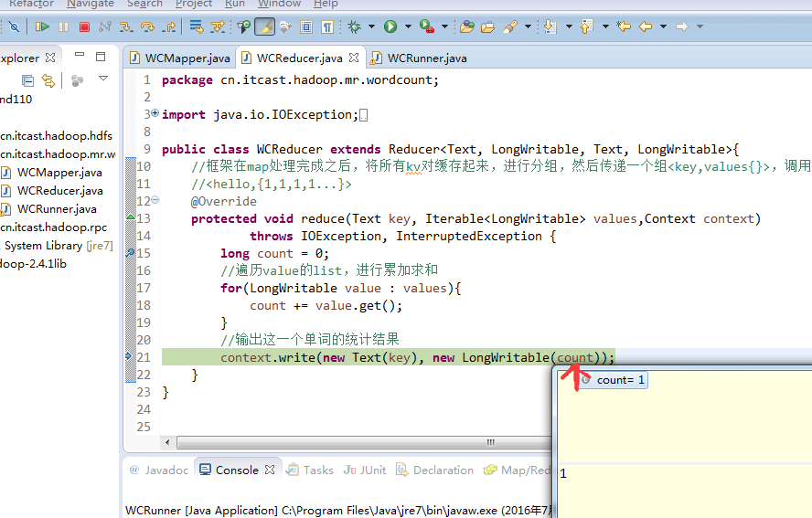The image size is (812, 518).
Task: Open Package Explorer view menu triangle
Action: click(x=103, y=79)
